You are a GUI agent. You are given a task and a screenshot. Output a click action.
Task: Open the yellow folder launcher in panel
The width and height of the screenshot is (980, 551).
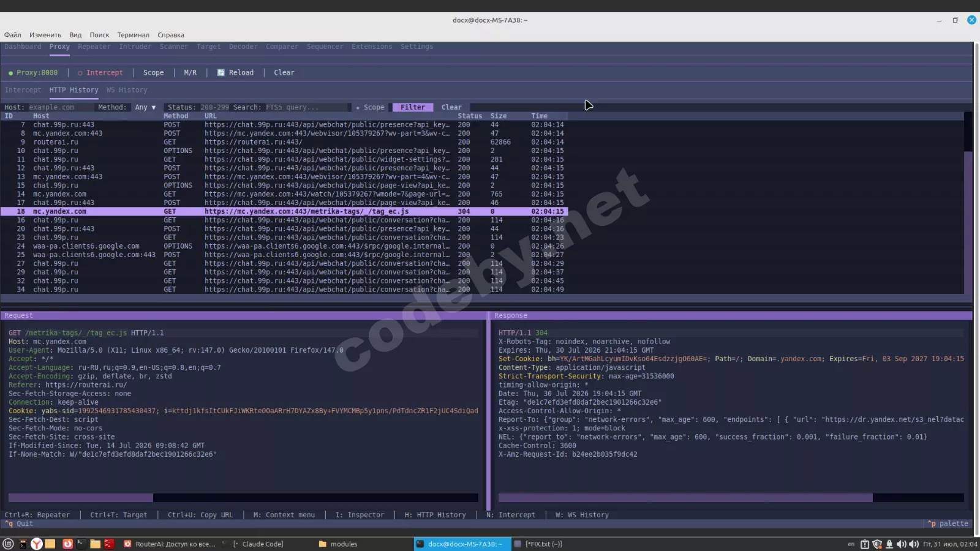(50, 544)
